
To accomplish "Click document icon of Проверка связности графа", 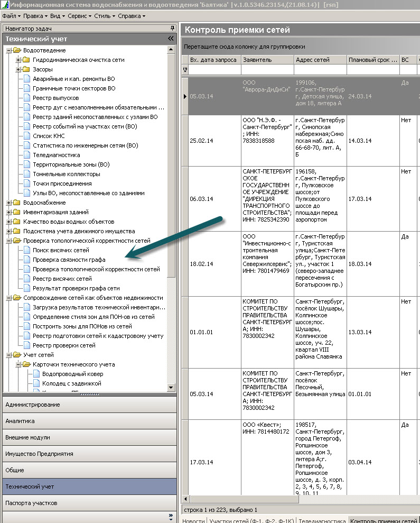I will coord(26,260).
